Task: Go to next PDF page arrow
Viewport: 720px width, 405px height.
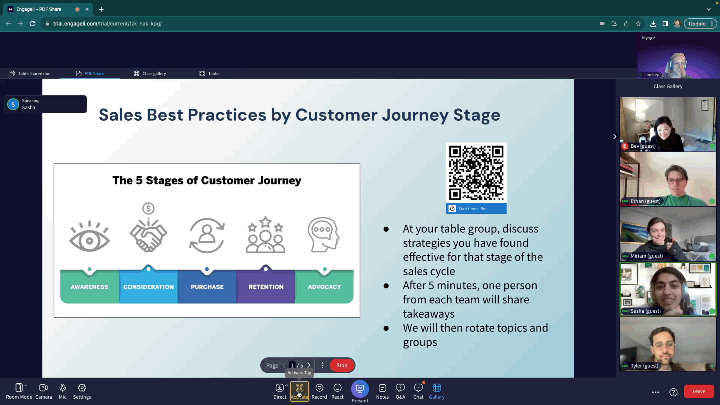Action: pos(310,365)
